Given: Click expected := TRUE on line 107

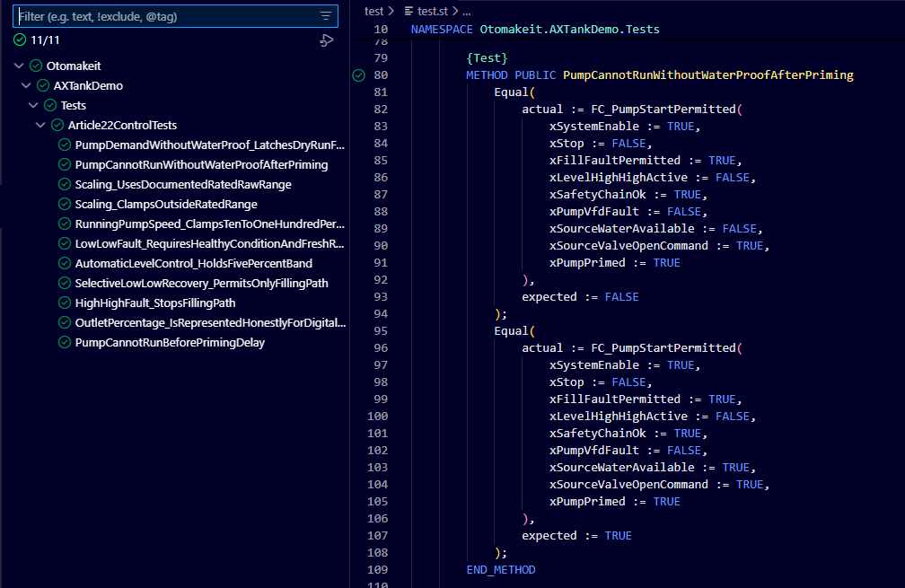Looking at the screenshot, I should pyautogui.click(x=576, y=536).
